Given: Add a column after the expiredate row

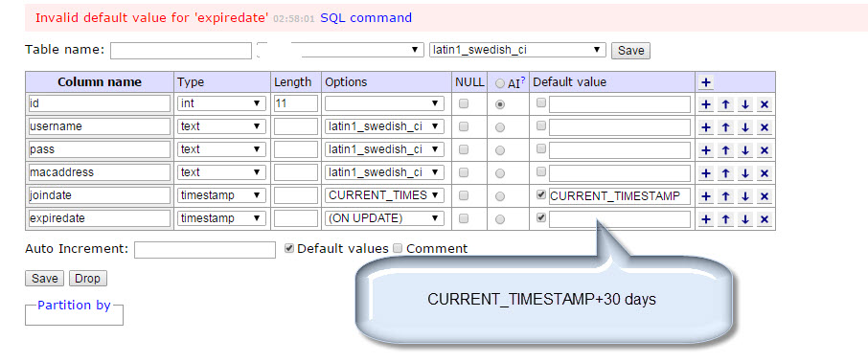Looking at the screenshot, I should pyautogui.click(x=705, y=219).
